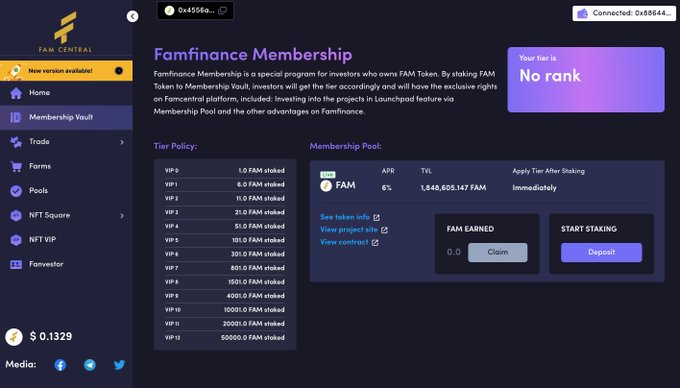The image size is (680, 388).
Task: Click the 6% APR value
Action: (x=386, y=188)
